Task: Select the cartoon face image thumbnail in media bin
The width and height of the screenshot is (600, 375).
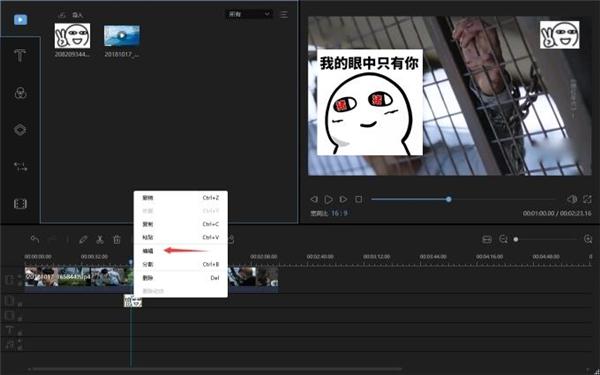Action: (x=72, y=36)
